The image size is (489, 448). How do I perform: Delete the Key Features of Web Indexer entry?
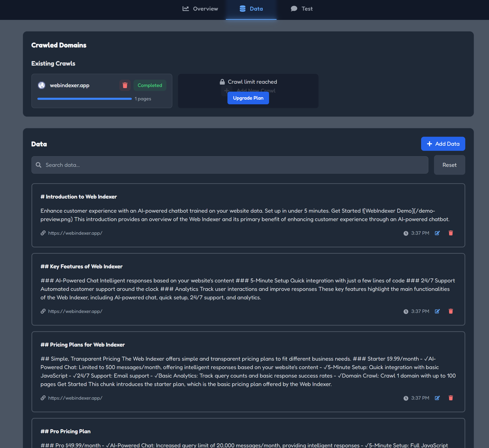point(451,312)
